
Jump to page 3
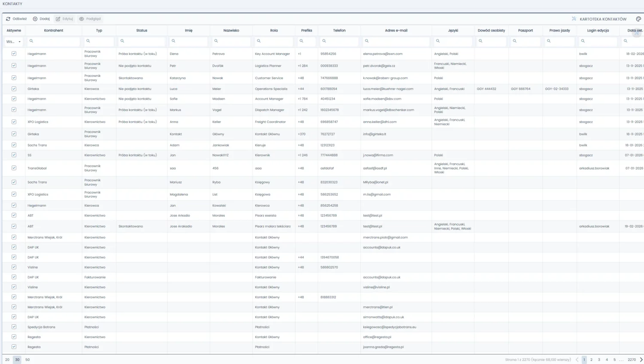(599, 360)
